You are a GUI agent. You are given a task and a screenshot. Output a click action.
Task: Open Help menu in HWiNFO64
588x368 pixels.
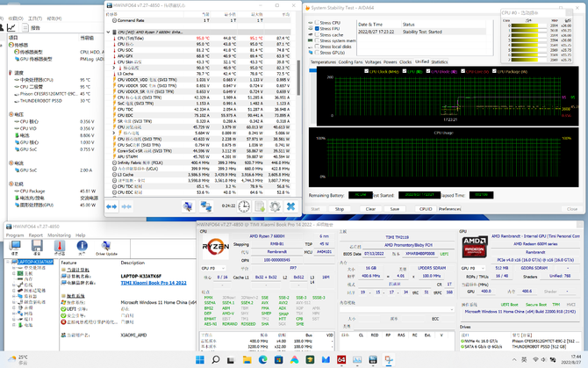(81, 235)
